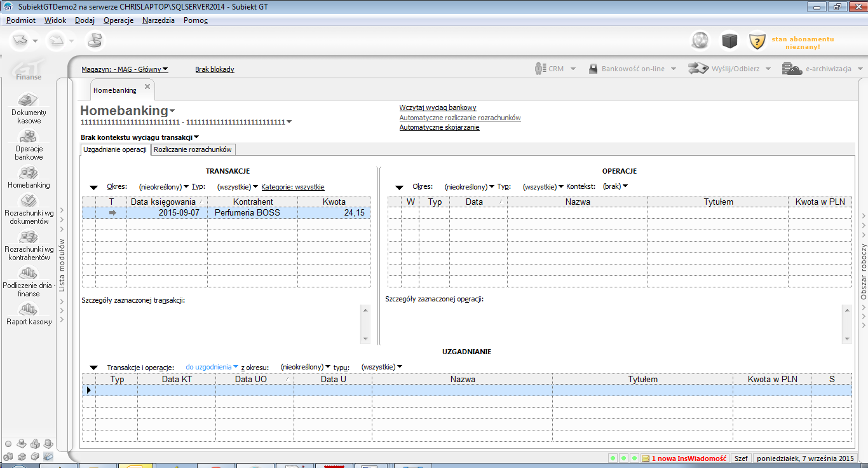Image resolution: width=868 pixels, height=468 pixels.
Task: Collapse Uzgadnianie filter triangle
Action: coord(94,368)
